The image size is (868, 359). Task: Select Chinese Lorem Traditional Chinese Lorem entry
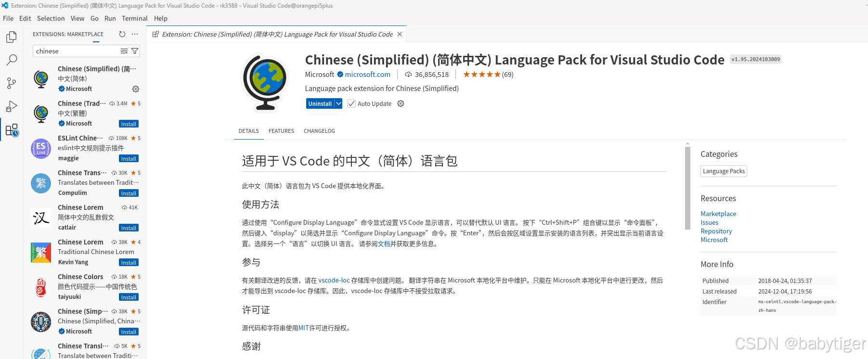point(85,252)
